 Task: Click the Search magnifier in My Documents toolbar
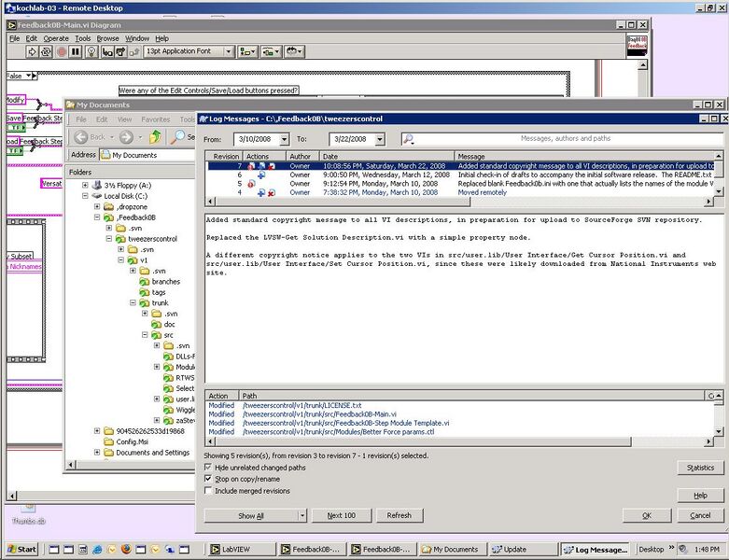[x=177, y=136]
